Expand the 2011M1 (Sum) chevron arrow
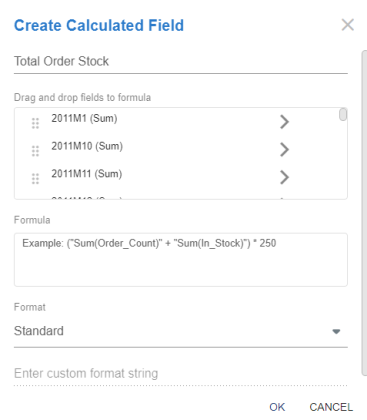Screen dimensions: 367x420 tap(284, 122)
